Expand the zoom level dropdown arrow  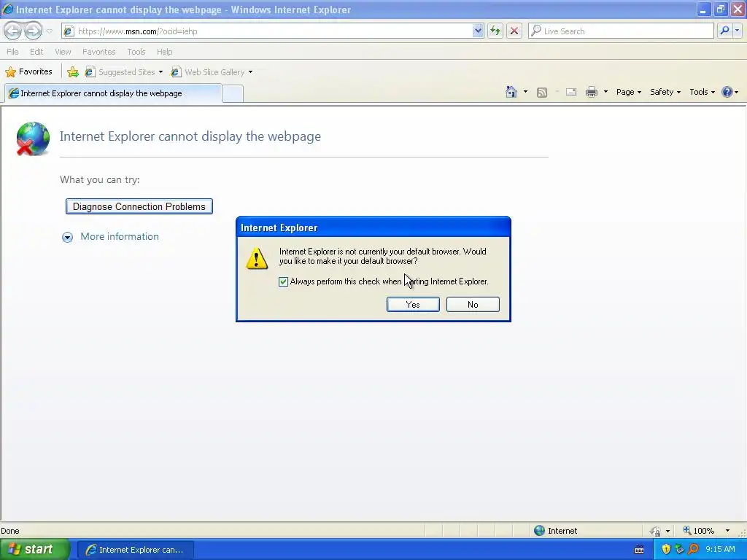tap(727, 531)
